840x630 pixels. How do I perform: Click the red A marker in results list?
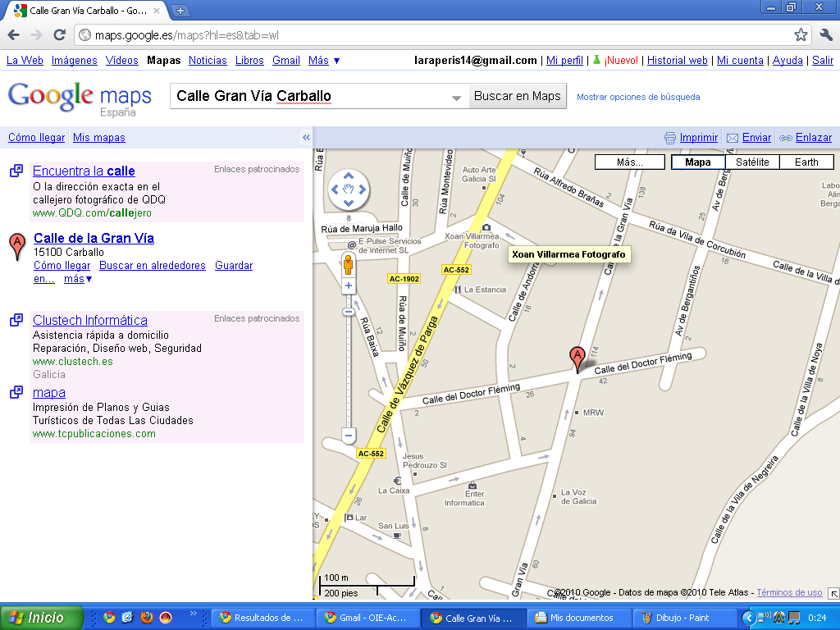tap(17, 246)
